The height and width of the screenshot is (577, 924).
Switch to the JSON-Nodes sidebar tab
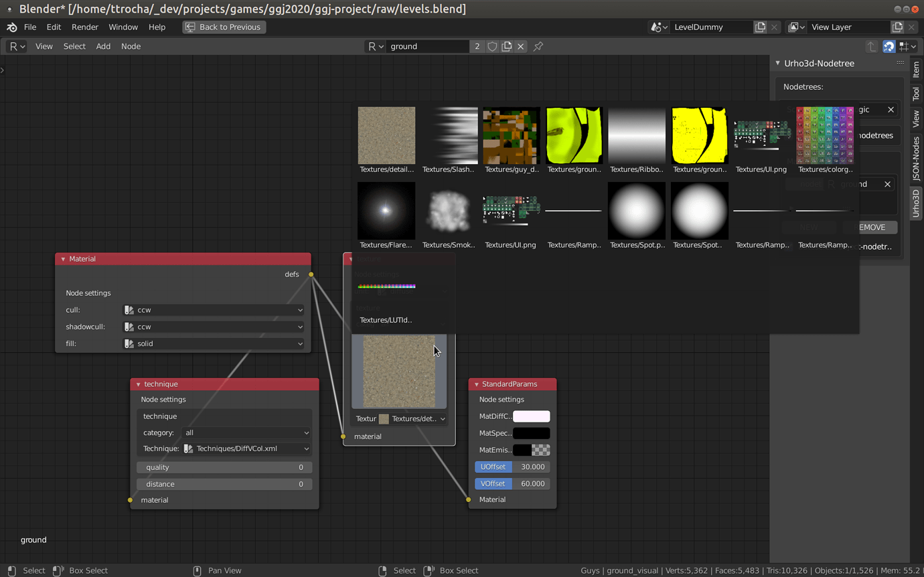coord(916,159)
